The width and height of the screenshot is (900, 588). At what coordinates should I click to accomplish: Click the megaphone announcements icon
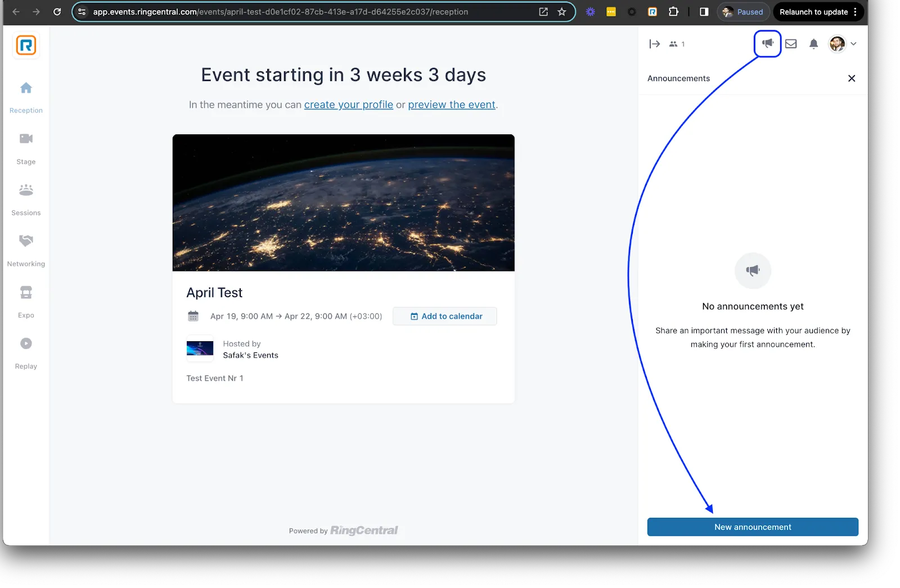coord(767,43)
